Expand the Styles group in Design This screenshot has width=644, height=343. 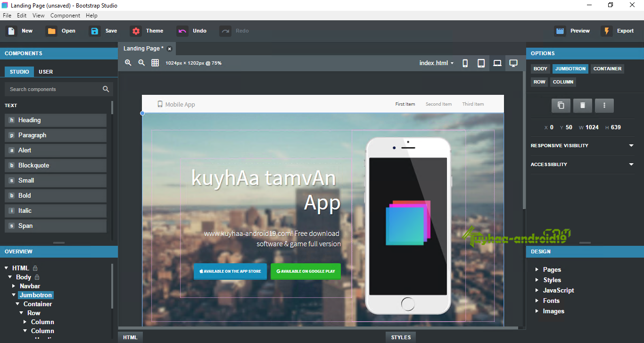(x=537, y=280)
